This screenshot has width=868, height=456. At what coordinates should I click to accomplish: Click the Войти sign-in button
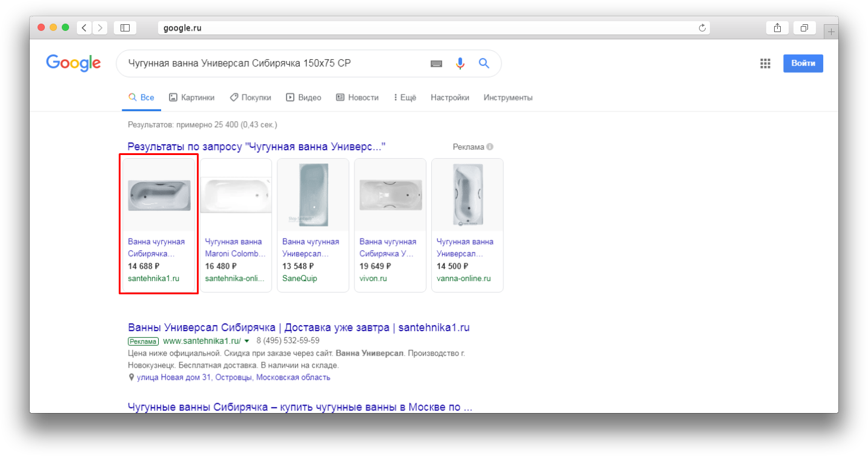click(803, 63)
